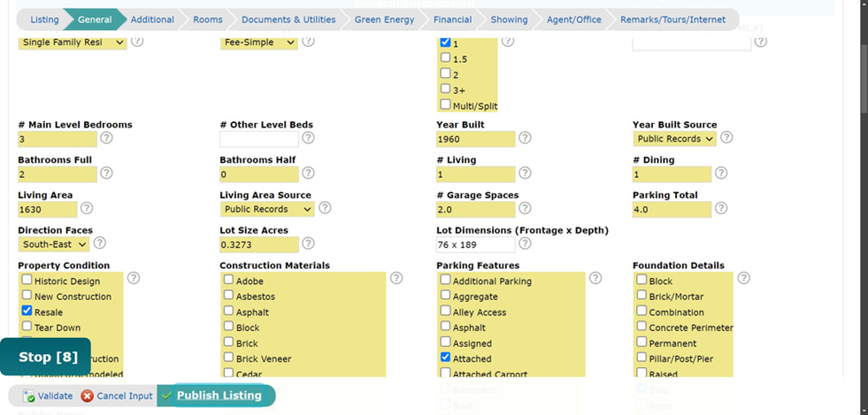Click the Cancel Input button
The image size is (868, 415).
116,396
